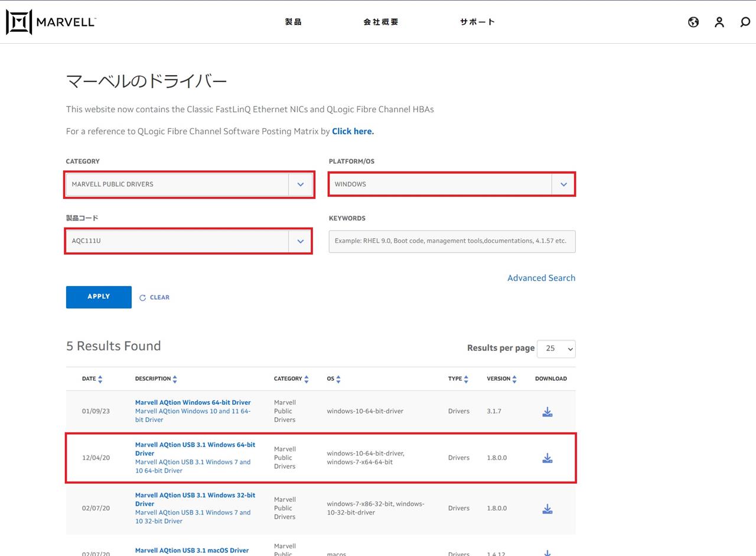756x556 pixels.
Task: Open the サポート menu
Action: (x=477, y=22)
